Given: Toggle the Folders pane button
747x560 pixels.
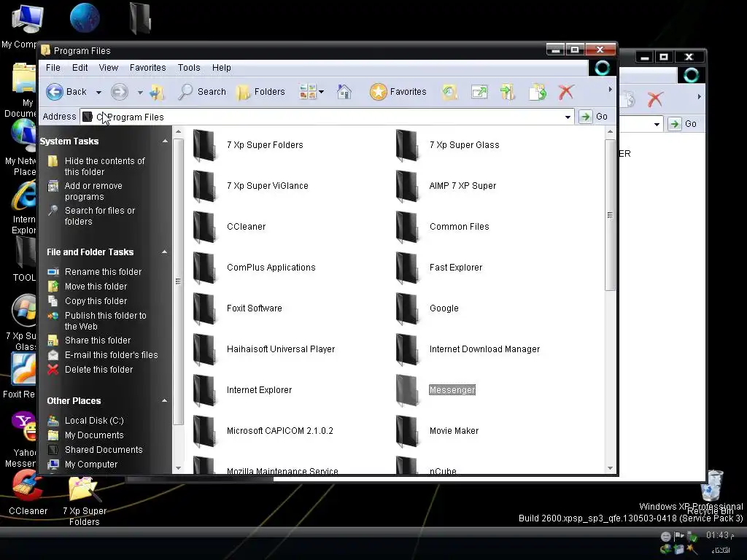Looking at the screenshot, I should tap(261, 92).
